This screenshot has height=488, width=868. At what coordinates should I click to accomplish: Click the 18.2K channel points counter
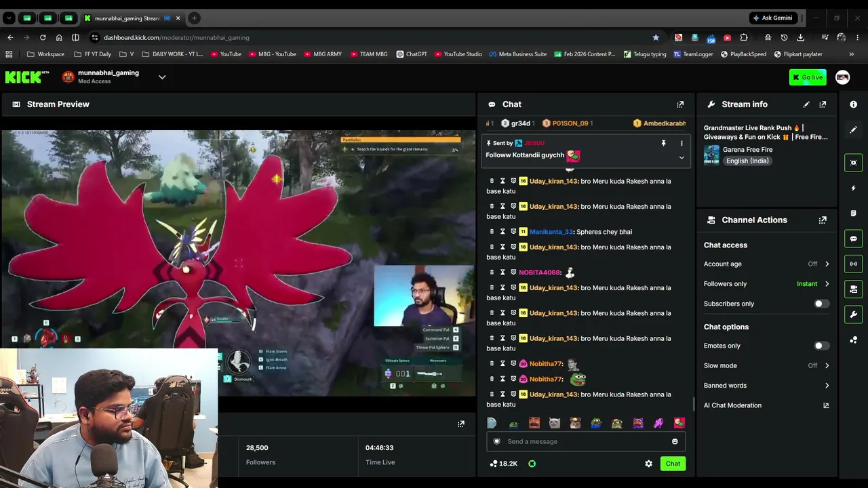pyautogui.click(x=503, y=464)
